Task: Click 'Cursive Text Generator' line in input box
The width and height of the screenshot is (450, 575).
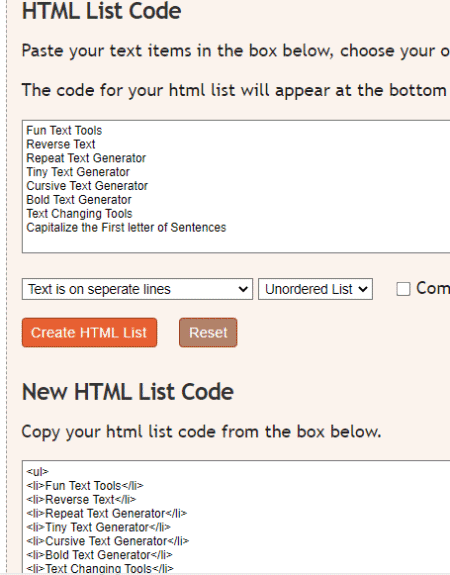Action: (87, 186)
